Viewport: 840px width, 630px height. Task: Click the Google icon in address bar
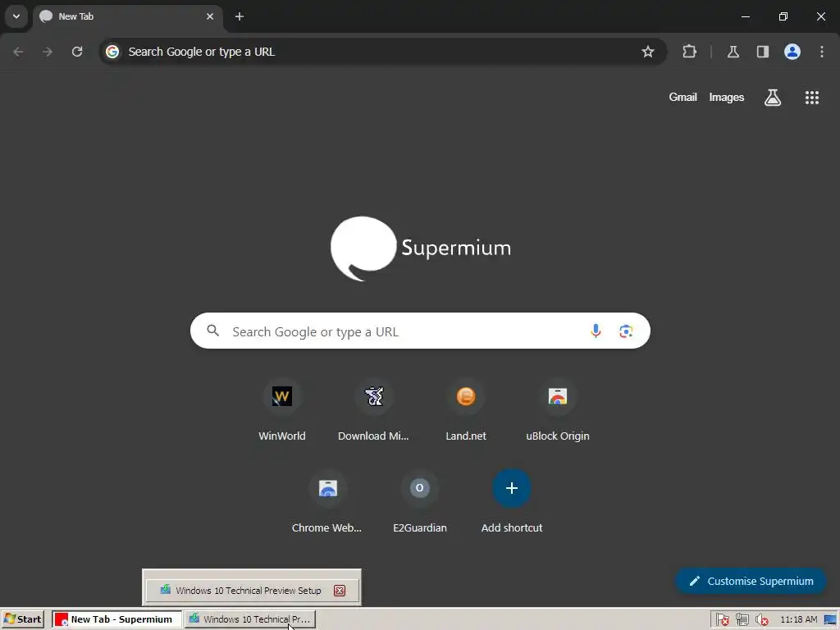pyautogui.click(x=112, y=52)
